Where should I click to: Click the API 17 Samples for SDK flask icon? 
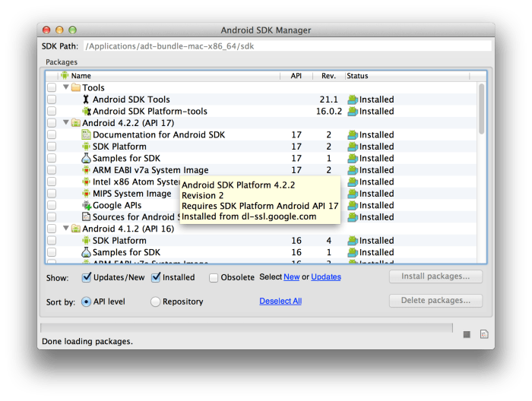(86, 158)
